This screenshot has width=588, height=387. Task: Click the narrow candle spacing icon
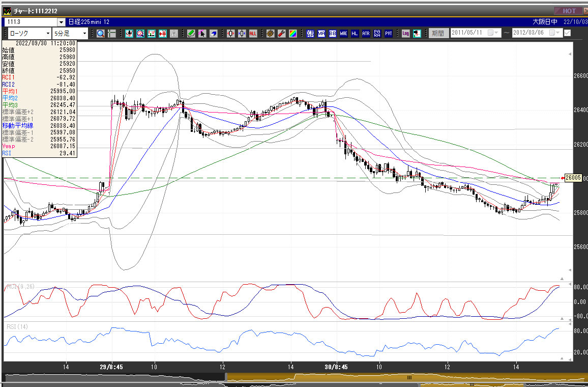242,34
